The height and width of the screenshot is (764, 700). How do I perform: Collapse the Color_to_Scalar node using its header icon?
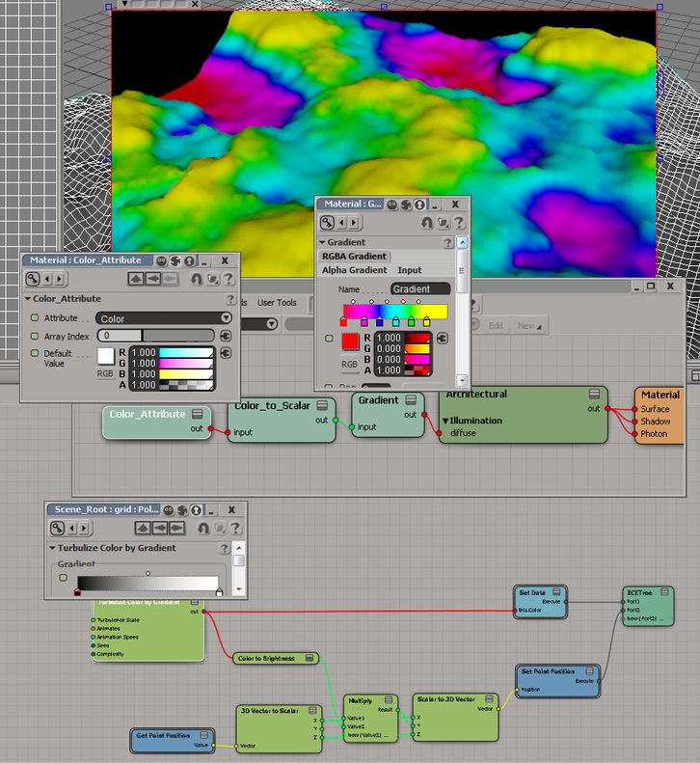coord(323,406)
